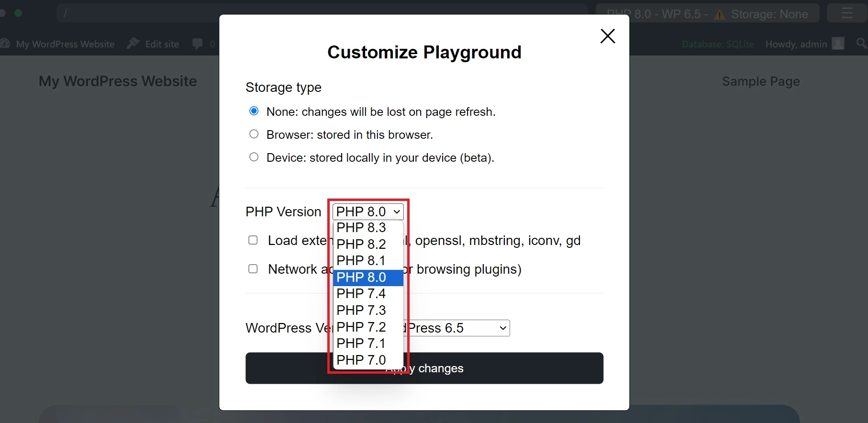Tick the Load extensions checkbox
The height and width of the screenshot is (423, 868).
(253, 240)
